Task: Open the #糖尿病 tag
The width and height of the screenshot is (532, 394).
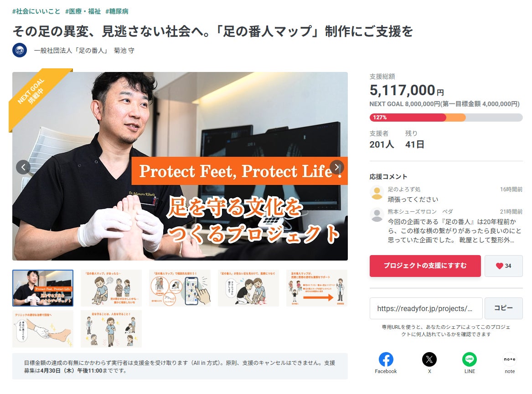Action: pyautogui.click(x=117, y=11)
